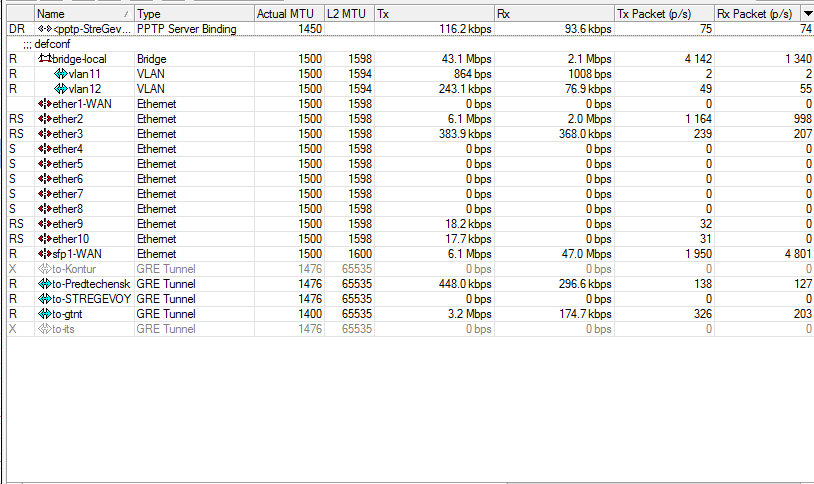Click the 1 164 Tx packet value
Screen dimensions: 814x484
click(x=698, y=119)
